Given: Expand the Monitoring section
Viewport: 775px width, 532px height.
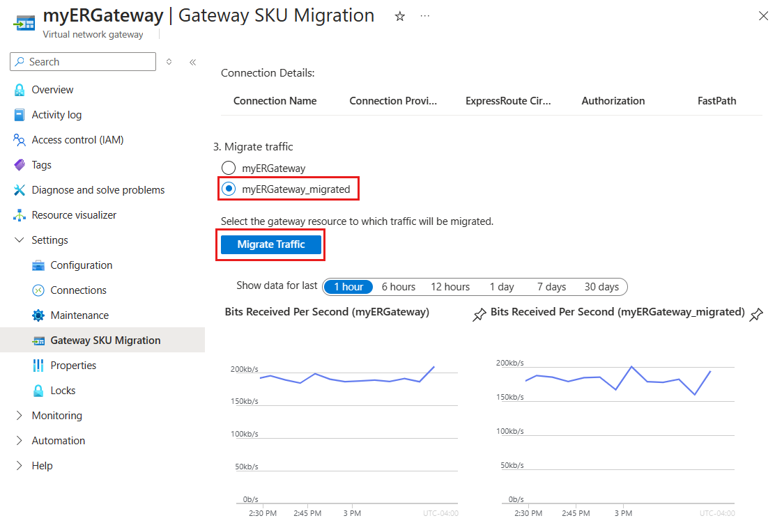Looking at the screenshot, I should coord(20,416).
